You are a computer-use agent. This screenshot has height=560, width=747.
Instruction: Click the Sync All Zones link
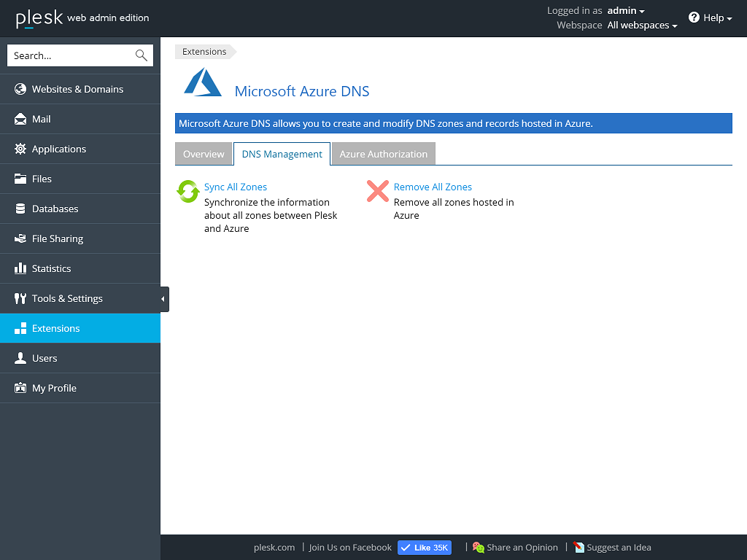point(236,187)
